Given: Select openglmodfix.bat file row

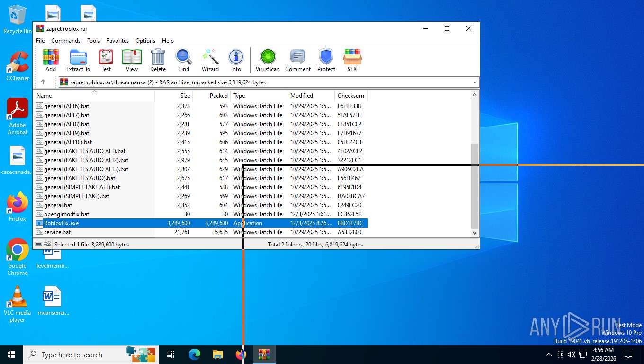Looking at the screenshot, I should tap(201, 214).
